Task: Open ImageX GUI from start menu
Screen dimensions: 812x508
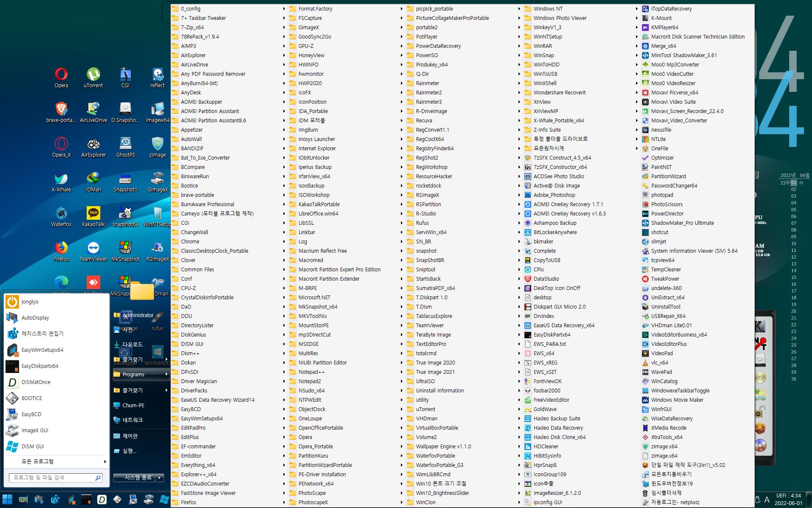Action: point(56,430)
